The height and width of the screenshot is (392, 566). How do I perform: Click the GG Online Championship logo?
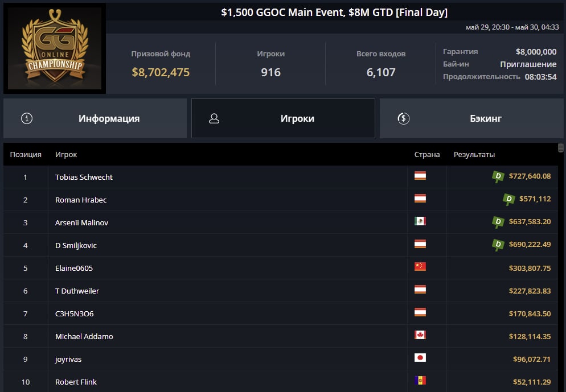(55, 48)
